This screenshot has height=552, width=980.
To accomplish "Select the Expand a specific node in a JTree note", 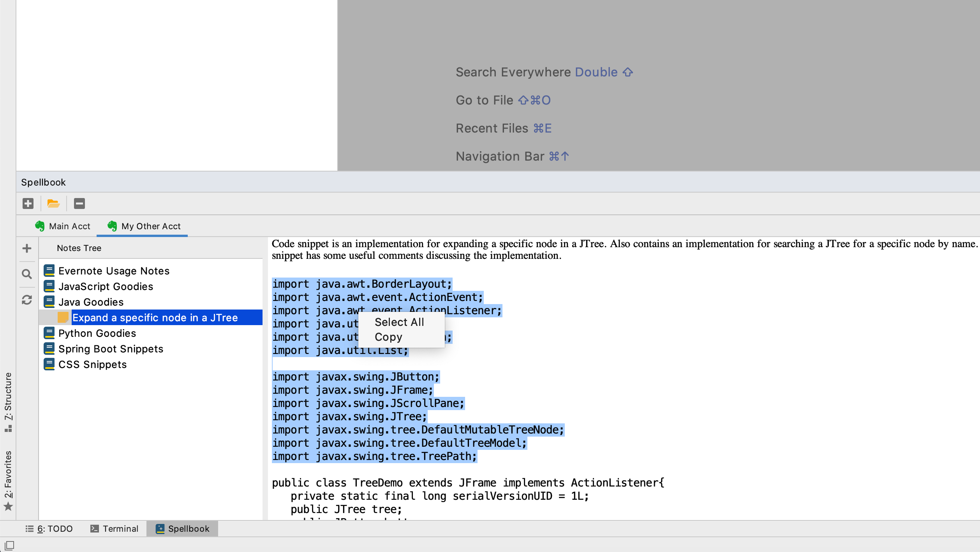I will point(155,318).
